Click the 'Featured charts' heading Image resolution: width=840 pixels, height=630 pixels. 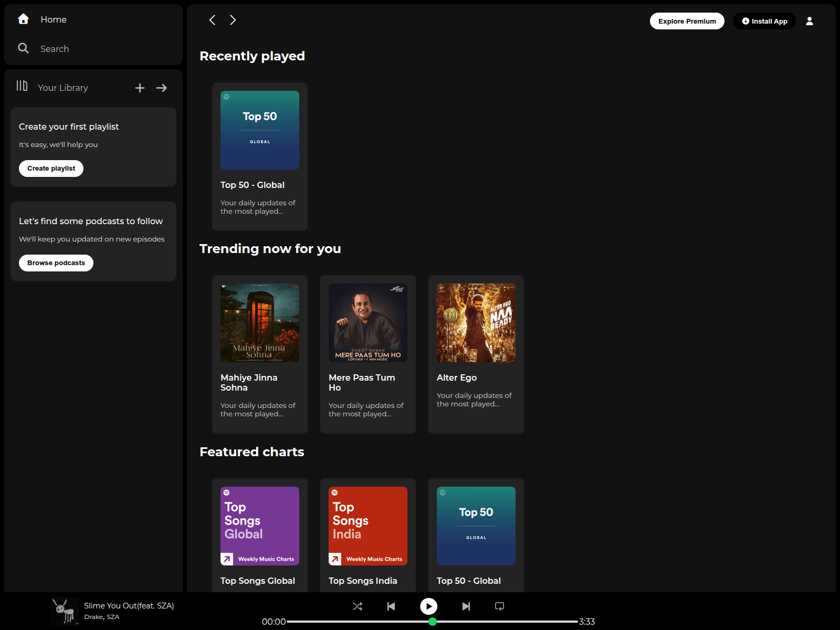click(252, 452)
